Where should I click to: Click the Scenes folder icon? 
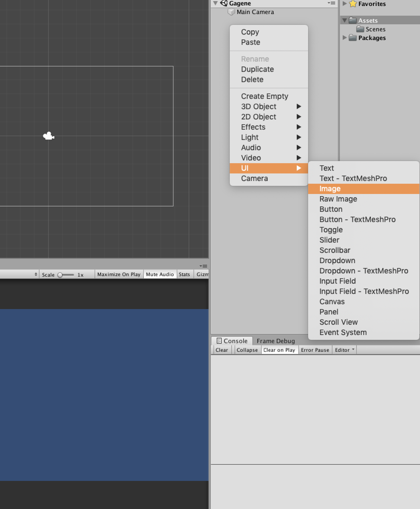click(360, 29)
